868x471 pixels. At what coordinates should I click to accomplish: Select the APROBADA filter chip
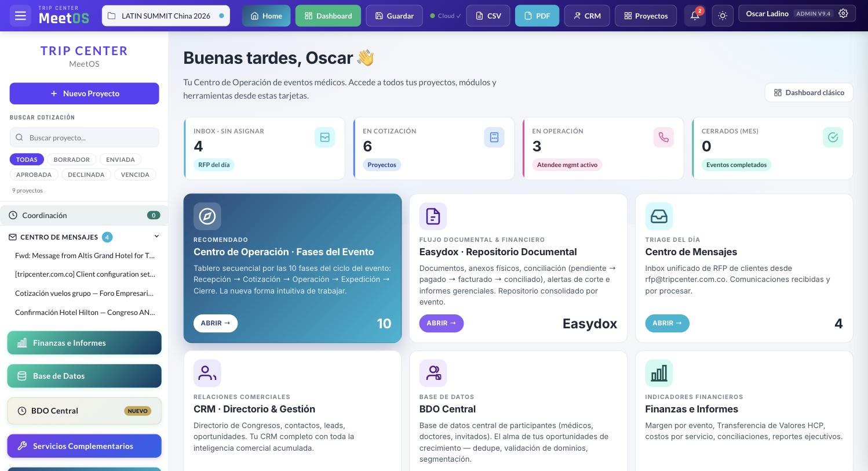pos(34,175)
